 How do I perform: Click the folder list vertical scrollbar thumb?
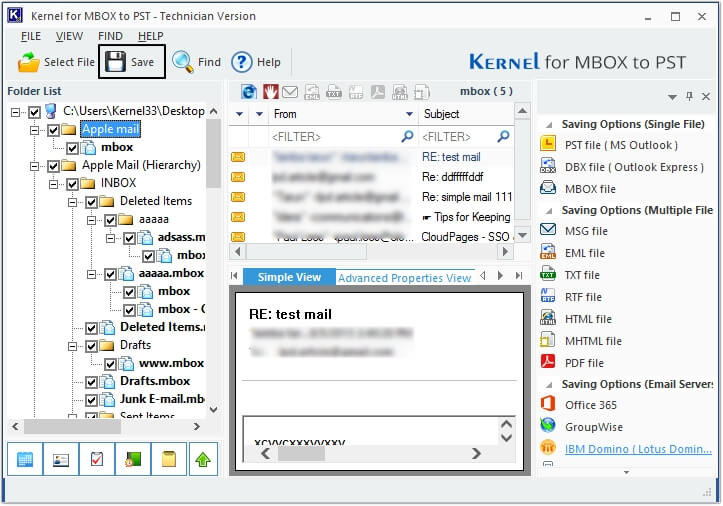pyautogui.click(x=213, y=153)
